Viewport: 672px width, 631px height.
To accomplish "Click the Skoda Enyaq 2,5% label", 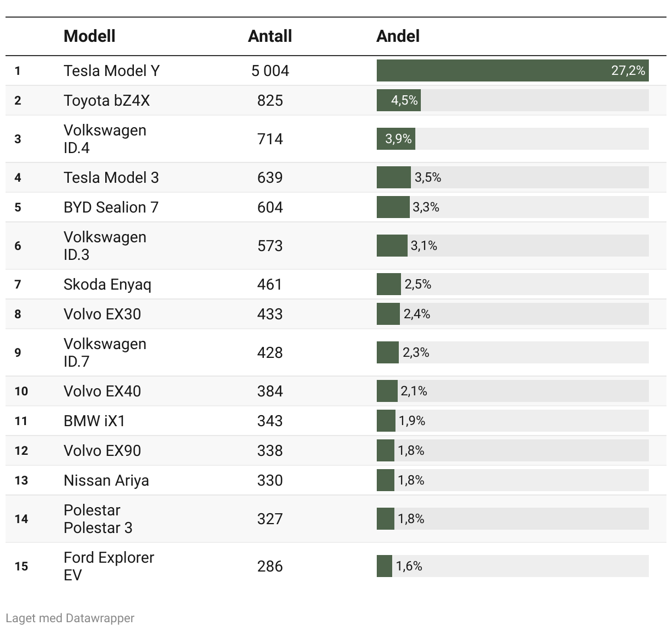I will (x=418, y=285).
